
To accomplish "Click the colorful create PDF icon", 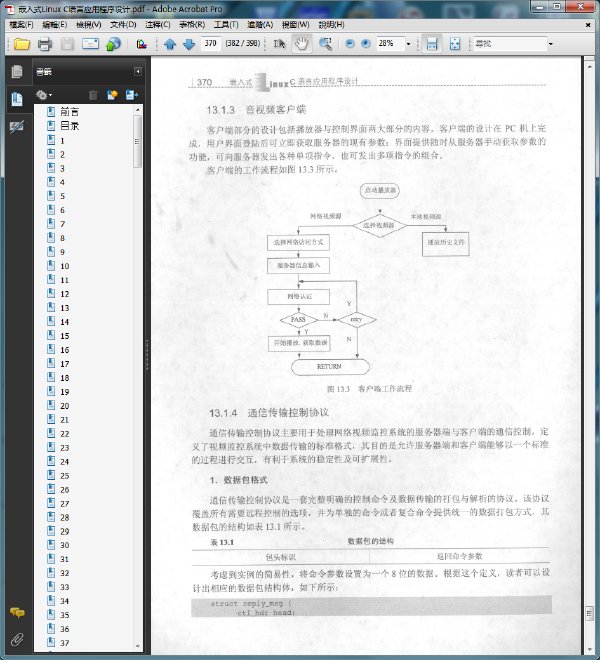I will [141, 44].
